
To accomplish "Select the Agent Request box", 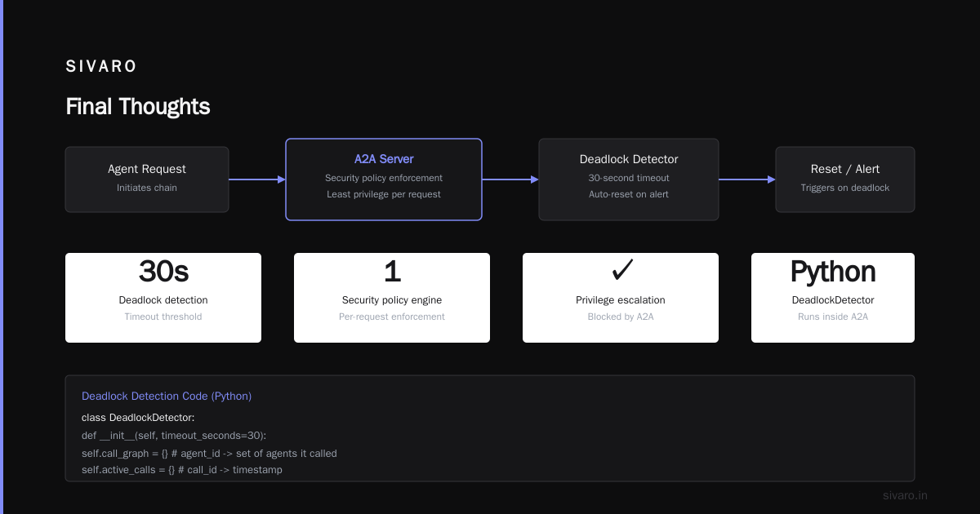I will coord(147,179).
